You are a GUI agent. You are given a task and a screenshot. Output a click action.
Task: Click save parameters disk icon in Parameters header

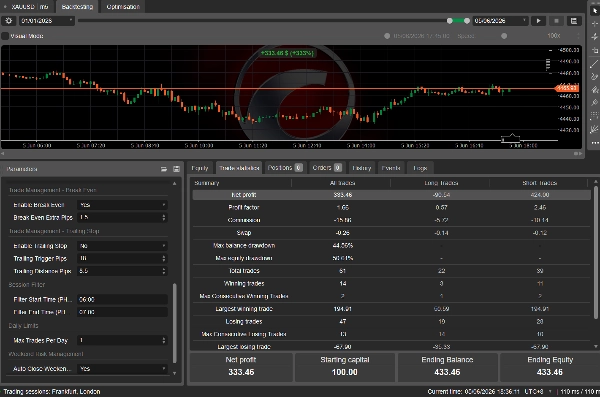176,169
